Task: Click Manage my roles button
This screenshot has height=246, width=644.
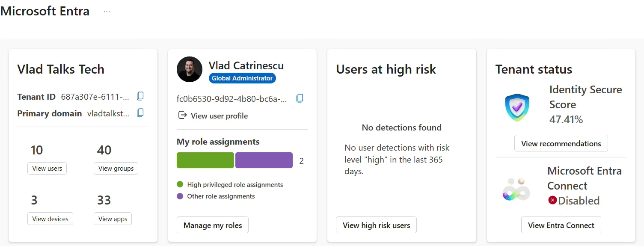Action: (213, 225)
